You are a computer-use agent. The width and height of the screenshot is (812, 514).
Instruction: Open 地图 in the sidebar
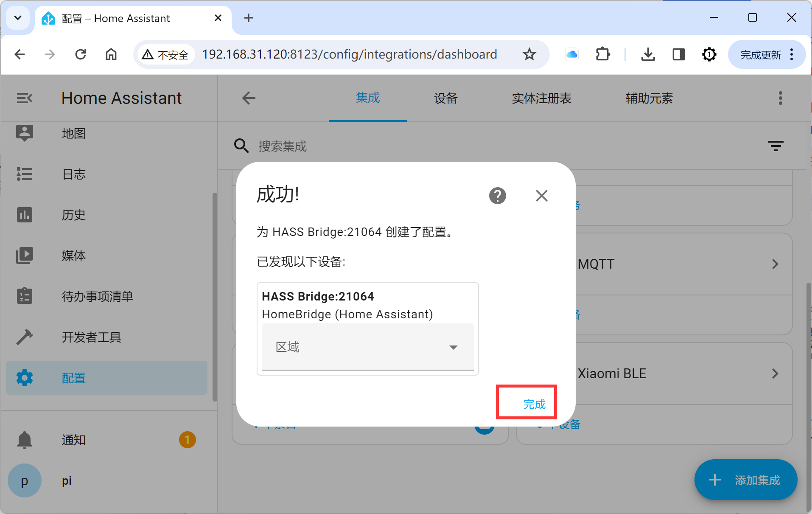tap(106, 133)
